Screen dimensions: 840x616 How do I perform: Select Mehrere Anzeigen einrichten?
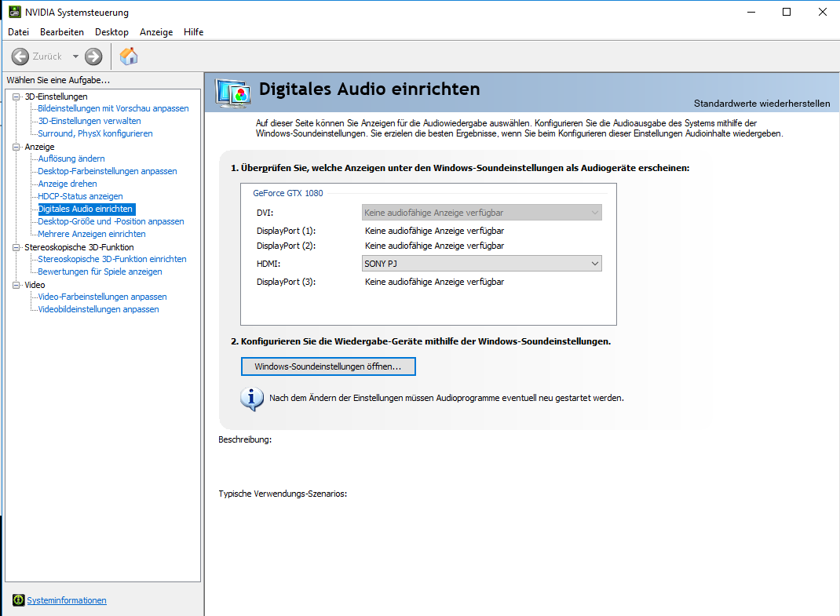(92, 234)
